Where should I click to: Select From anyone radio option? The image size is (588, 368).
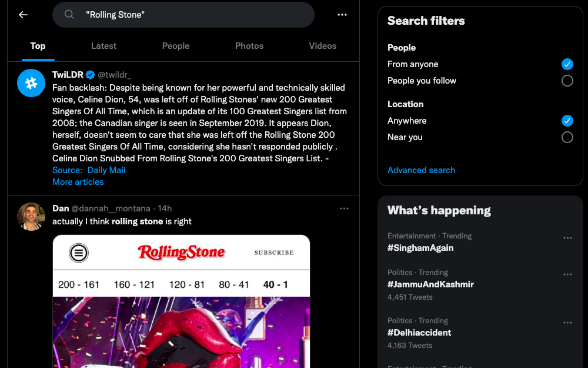pyautogui.click(x=567, y=64)
